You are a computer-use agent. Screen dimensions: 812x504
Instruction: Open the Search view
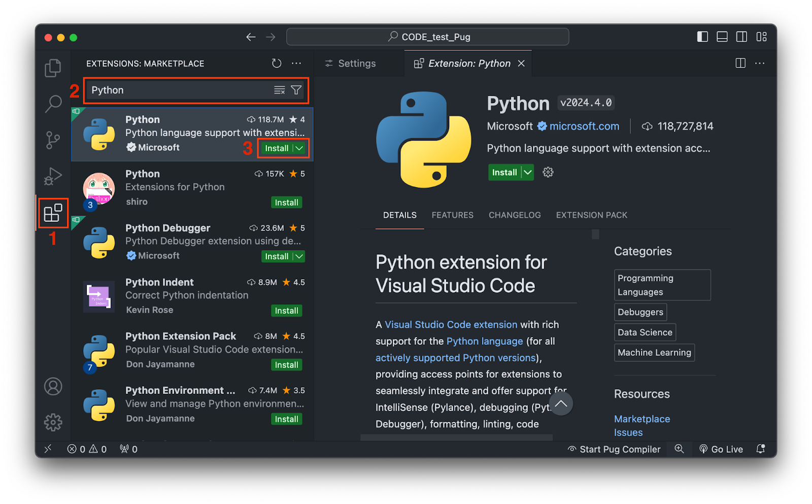pyautogui.click(x=53, y=103)
